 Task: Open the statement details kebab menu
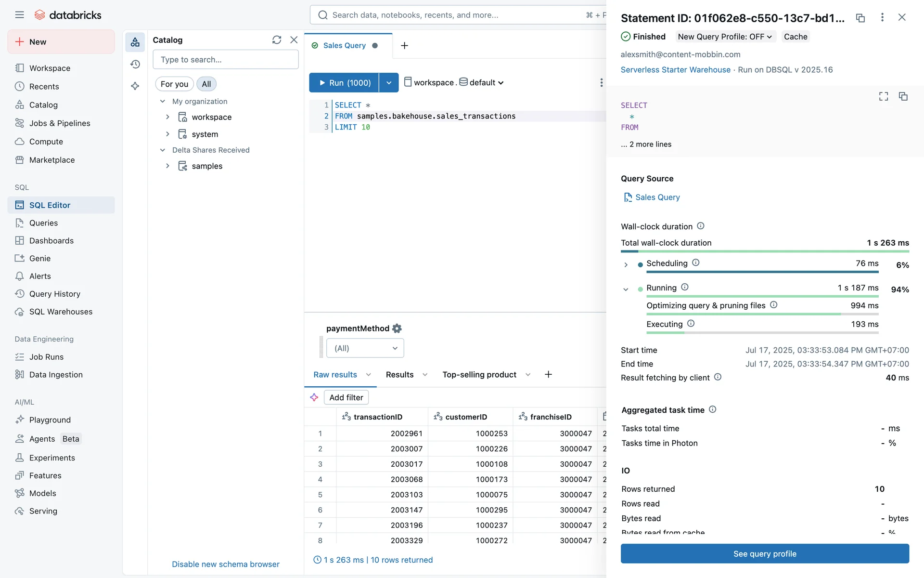click(882, 17)
